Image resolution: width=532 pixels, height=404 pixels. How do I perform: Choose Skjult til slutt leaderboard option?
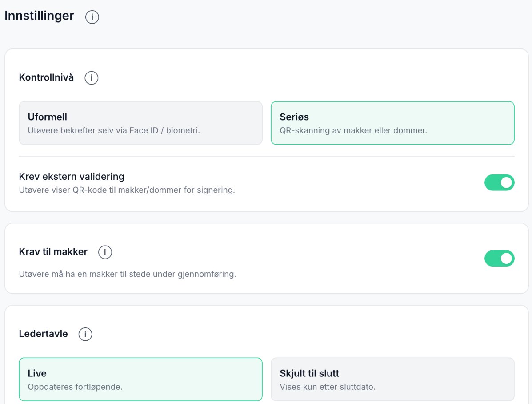tap(392, 379)
